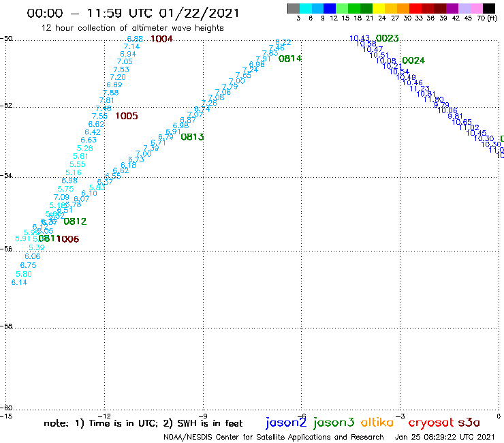The width and height of the screenshot is (504, 443).
Task: Click the purple 42 ft legend swatch
Action: pos(452,8)
